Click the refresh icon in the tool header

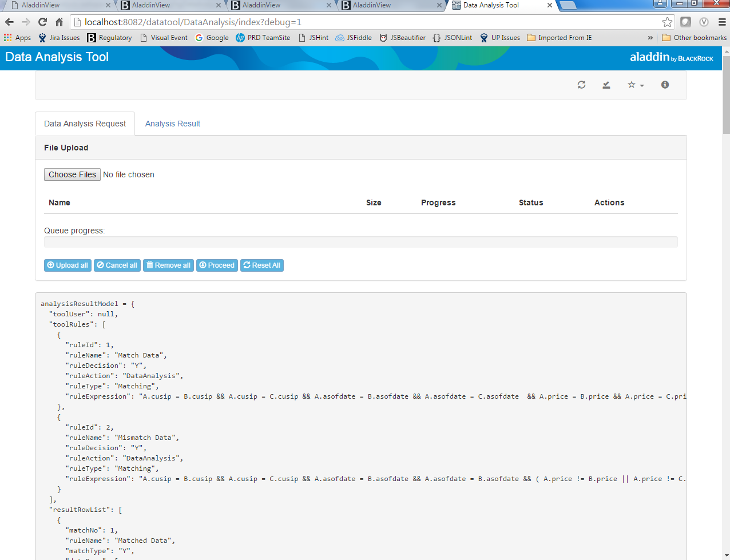coord(581,85)
